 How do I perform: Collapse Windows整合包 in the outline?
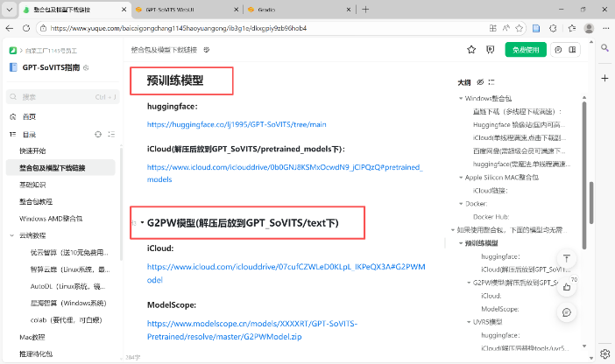pyautogui.click(x=461, y=98)
